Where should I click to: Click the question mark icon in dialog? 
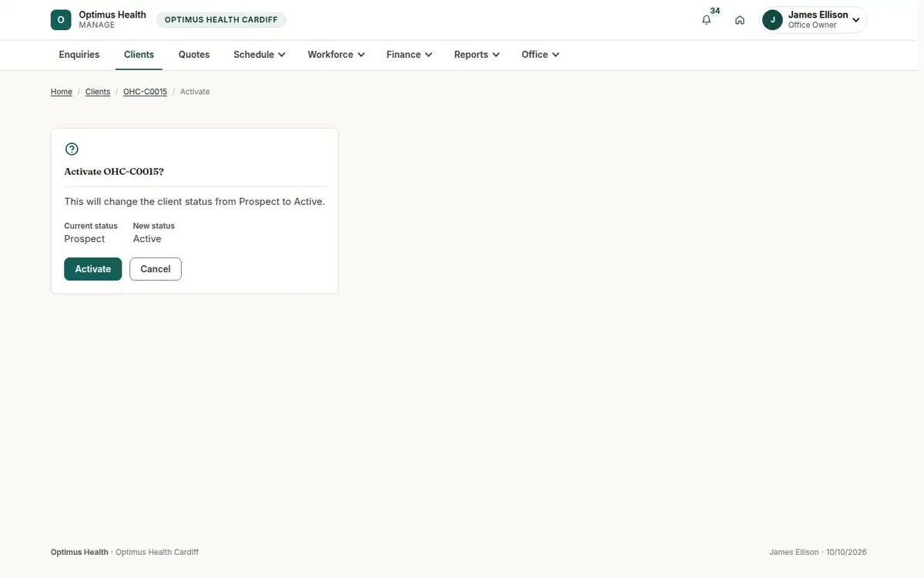[x=72, y=150]
